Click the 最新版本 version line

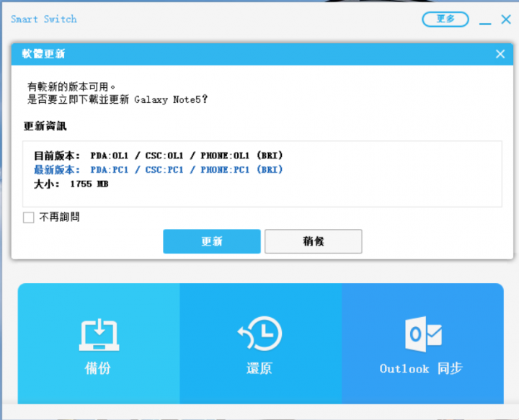point(159,169)
